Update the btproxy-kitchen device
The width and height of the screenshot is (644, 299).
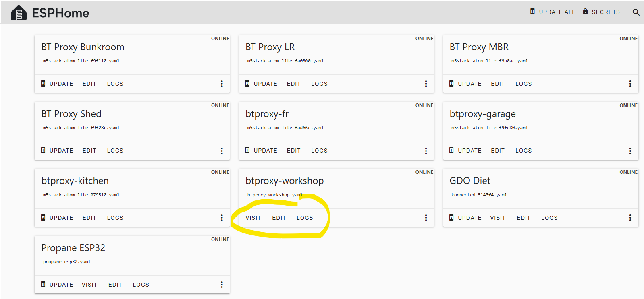[x=61, y=218]
